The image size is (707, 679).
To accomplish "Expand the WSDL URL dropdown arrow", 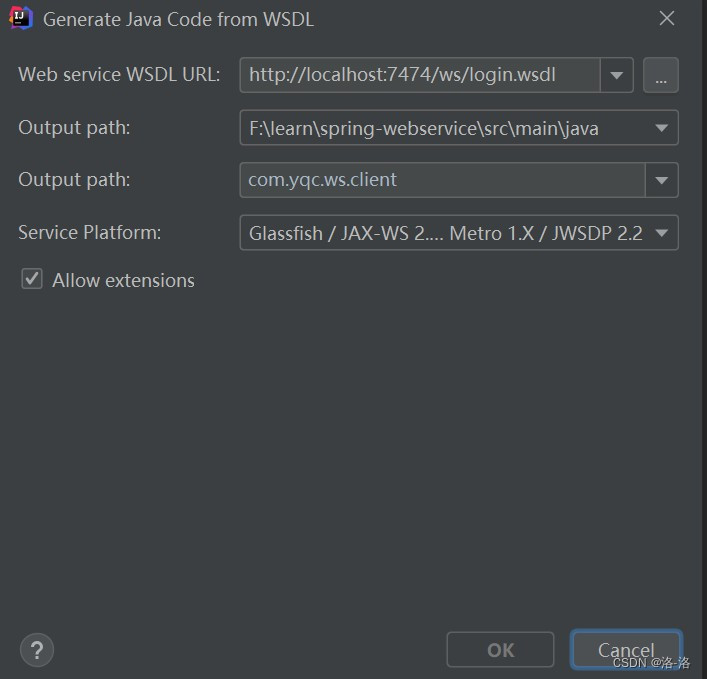I will pos(616,75).
